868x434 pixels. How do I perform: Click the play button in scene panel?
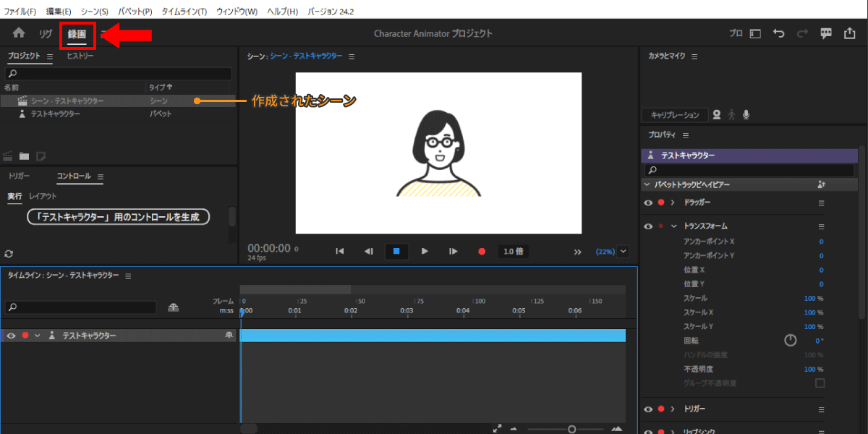[x=425, y=252]
